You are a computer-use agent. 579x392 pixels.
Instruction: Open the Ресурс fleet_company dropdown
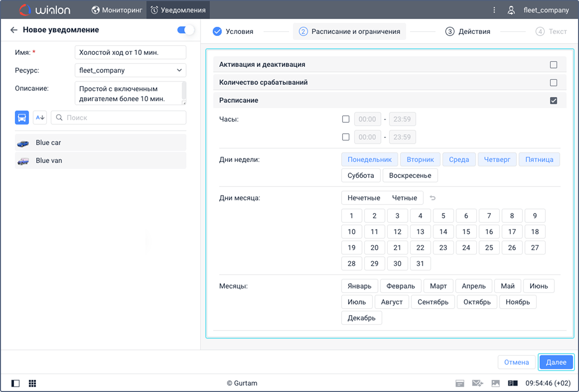[x=131, y=70]
